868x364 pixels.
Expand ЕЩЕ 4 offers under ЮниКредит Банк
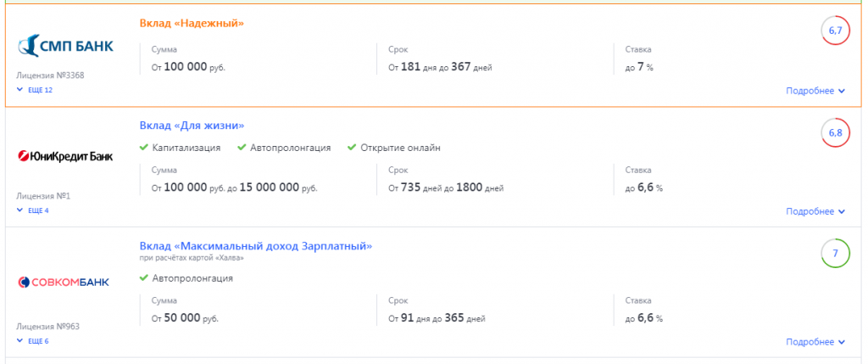pos(33,210)
